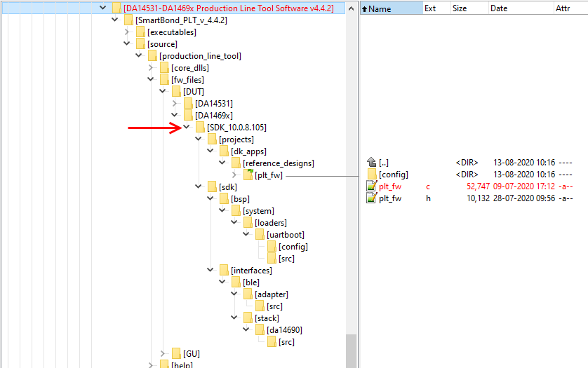Select the [projects] tree item
This screenshot has height=368, width=588.
[236, 139]
